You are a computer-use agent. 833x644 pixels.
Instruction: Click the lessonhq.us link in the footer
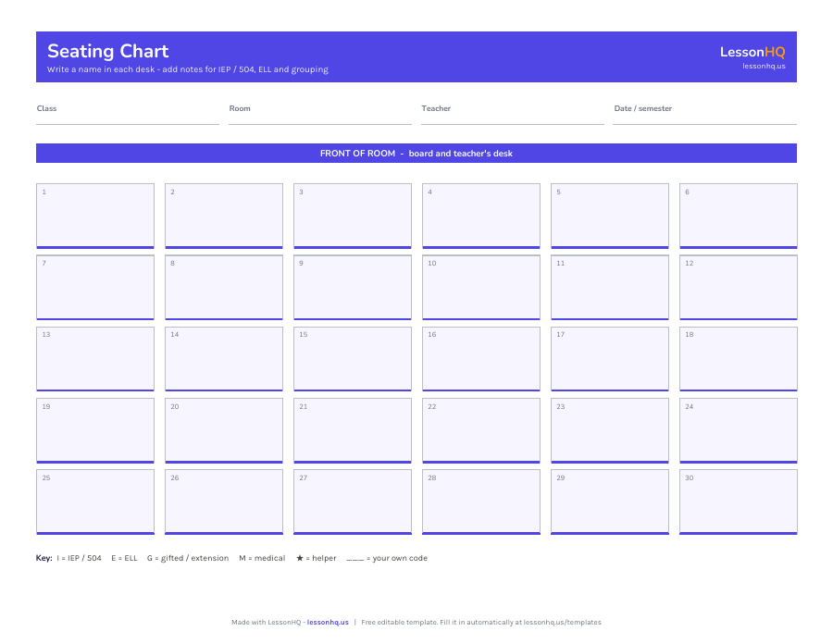point(328,622)
